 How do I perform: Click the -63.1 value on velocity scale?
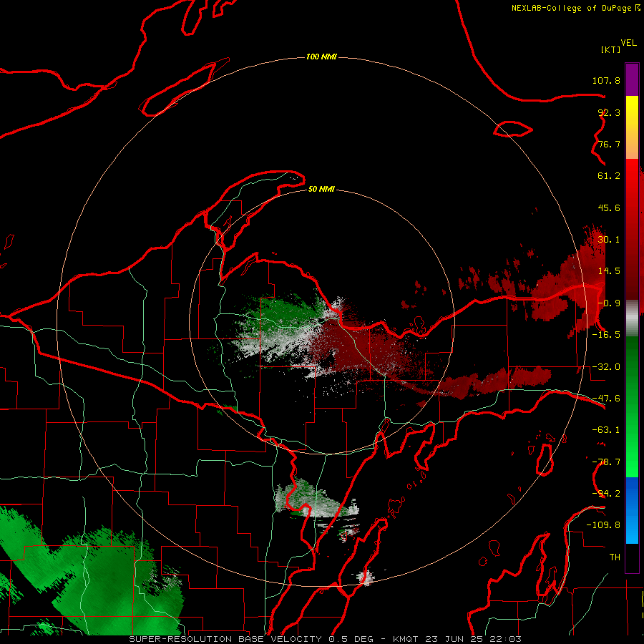[x=606, y=430]
